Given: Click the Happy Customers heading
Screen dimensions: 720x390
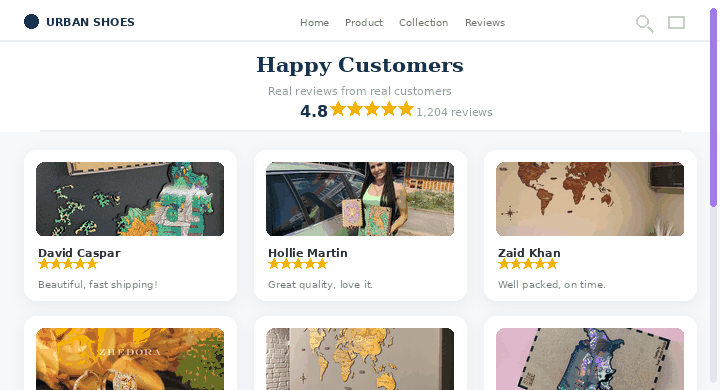Looking at the screenshot, I should point(360,65).
